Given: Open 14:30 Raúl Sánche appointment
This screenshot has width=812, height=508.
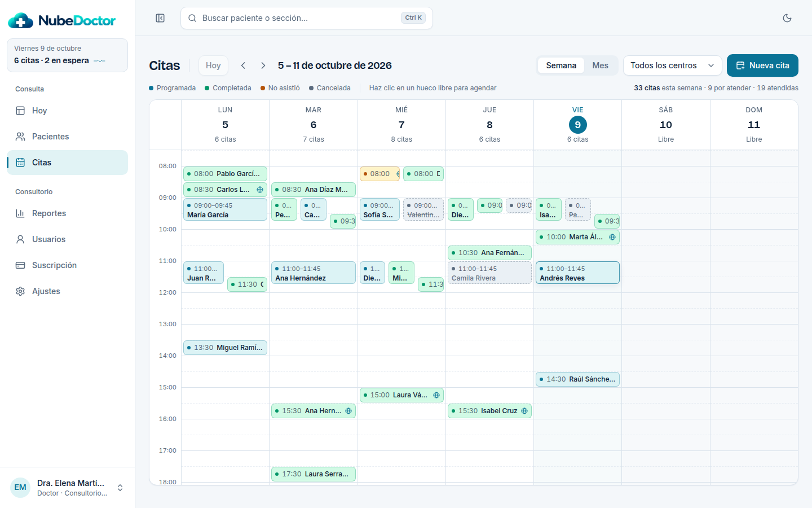Looking at the screenshot, I should tap(577, 379).
